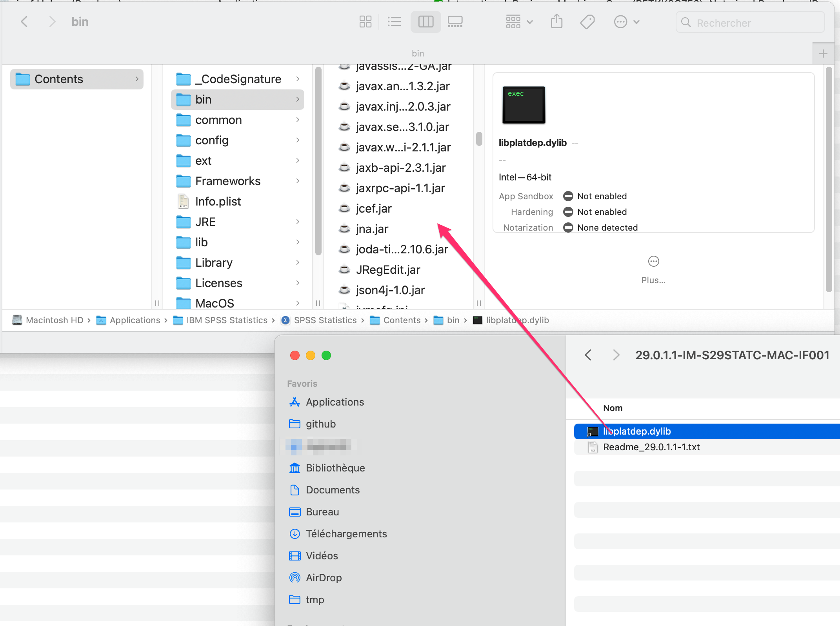Click Applications in the path bar

[135, 320]
